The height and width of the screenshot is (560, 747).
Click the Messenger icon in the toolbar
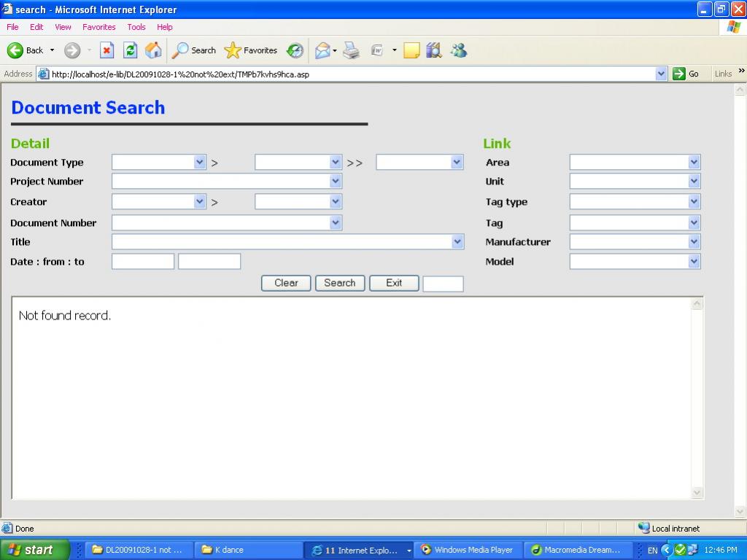pyautogui.click(x=458, y=50)
